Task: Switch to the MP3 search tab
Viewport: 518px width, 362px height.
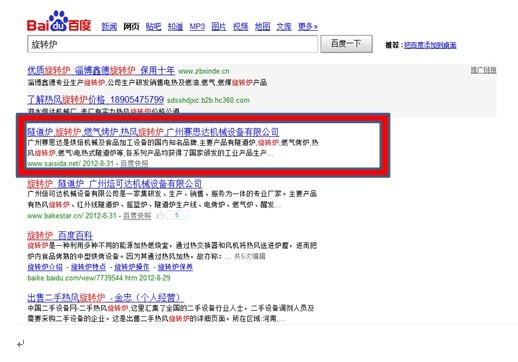Action: 197,27
